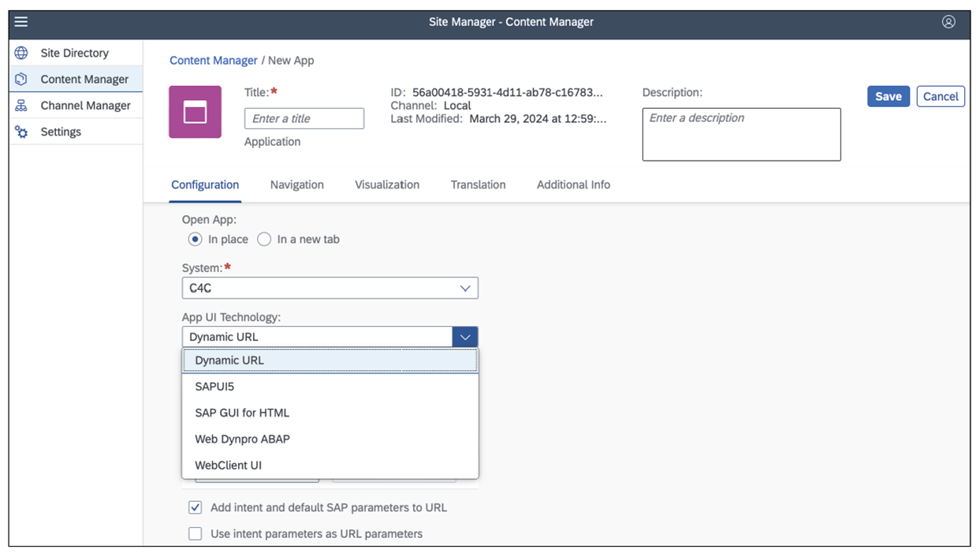Image resolution: width=980 pixels, height=557 pixels.
Task: Click the Content Manager cube icon
Action: coord(21,80)
